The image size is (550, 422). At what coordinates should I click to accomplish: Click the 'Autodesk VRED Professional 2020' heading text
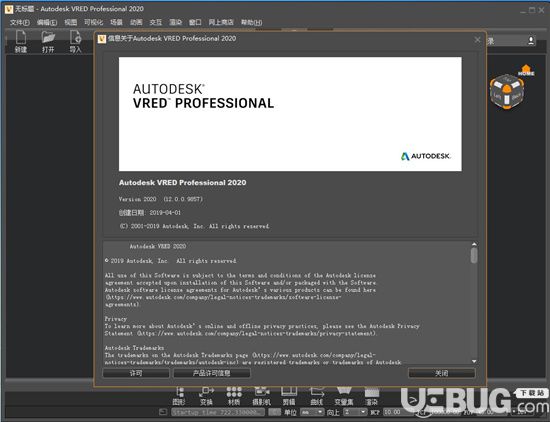[x=182, y=182]
